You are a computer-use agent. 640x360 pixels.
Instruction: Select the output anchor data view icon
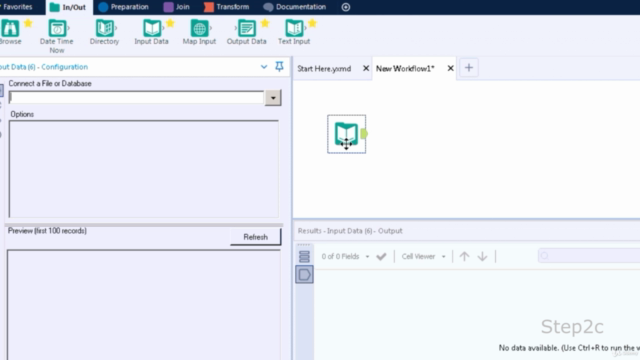(x=304, y=274)
